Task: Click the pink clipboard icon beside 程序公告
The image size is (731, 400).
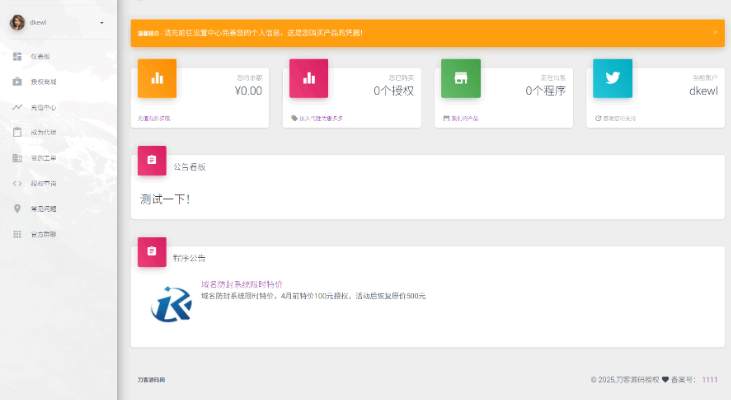Action: coord(152,252)
